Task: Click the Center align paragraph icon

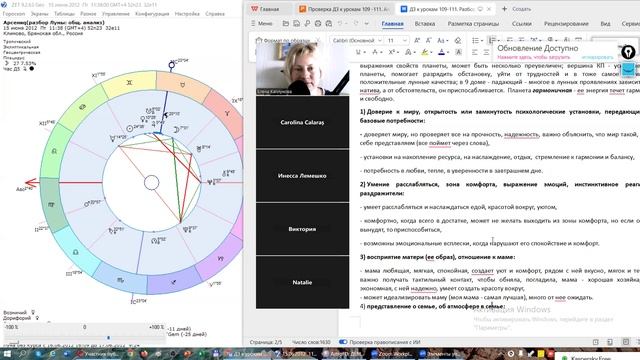Action: coord(486,52)
